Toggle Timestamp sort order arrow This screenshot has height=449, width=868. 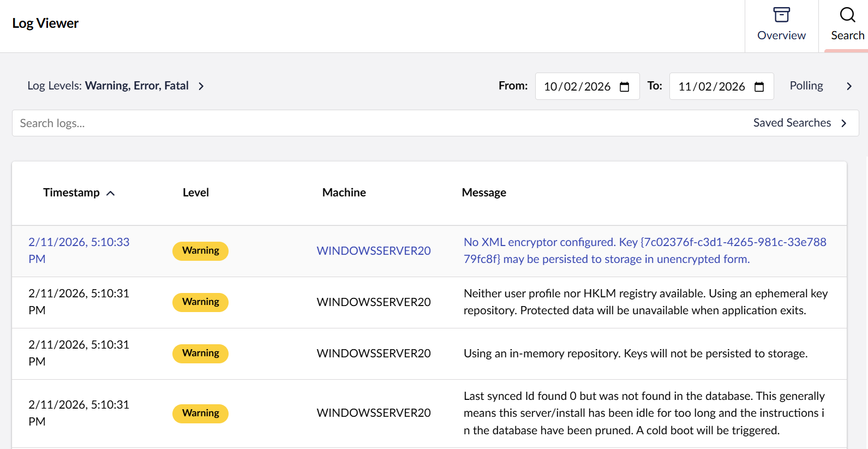(111, 193)
